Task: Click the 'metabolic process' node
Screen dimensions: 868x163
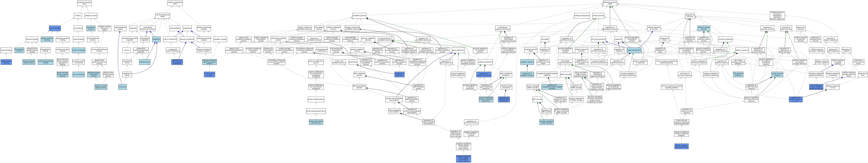Action: coord(359,16)
